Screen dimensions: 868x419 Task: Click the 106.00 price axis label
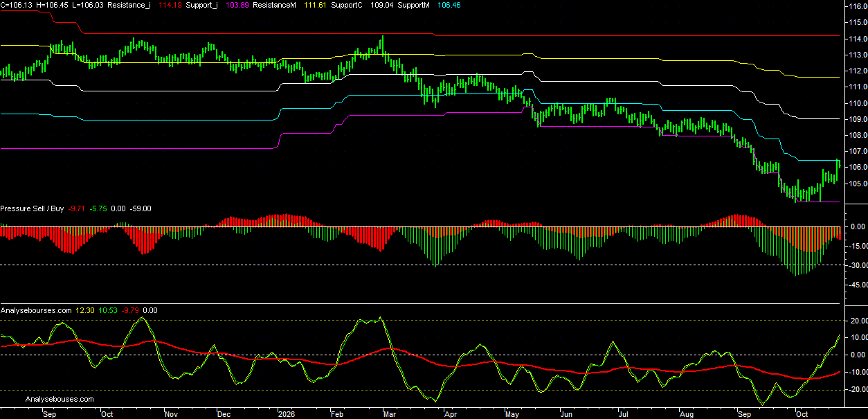pos(857,168)
